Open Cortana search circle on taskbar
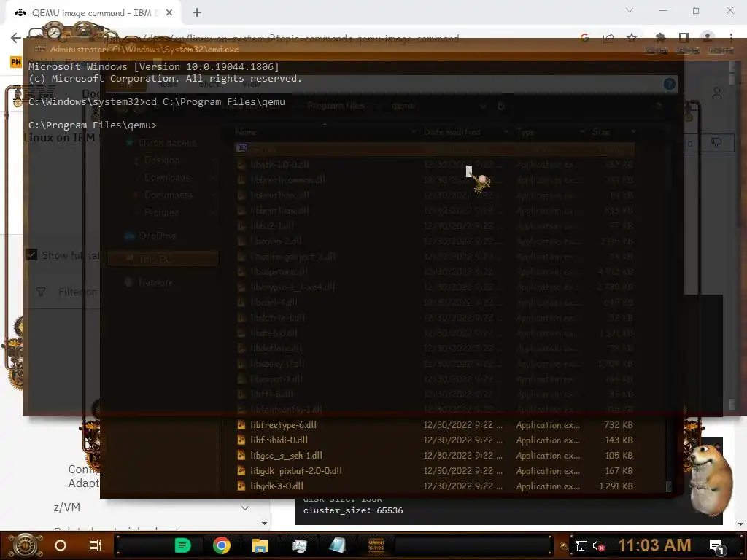Viewport: 747px width, 560px height. tap(61, 545)
